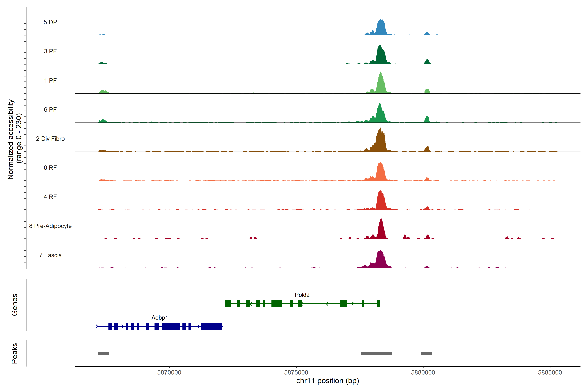Click the Peaks panel label
The image size is (588, 392).
(x=15, y=353)
